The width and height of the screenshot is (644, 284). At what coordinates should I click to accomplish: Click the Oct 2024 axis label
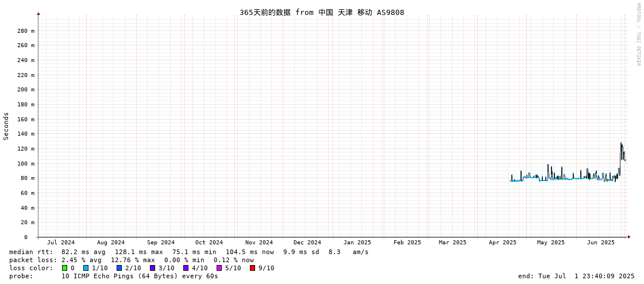coord(209,243)
